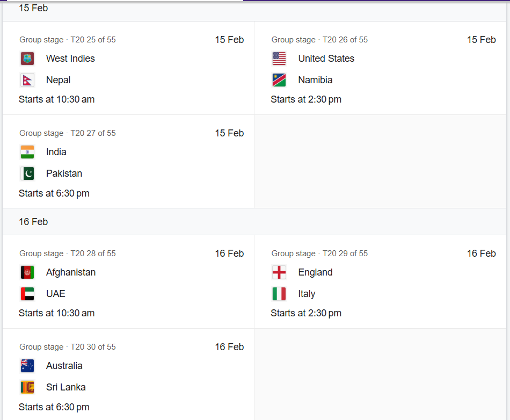Click the Namibia flag icon
Screen dimensions: 510x420
click(x=279, y=80)
